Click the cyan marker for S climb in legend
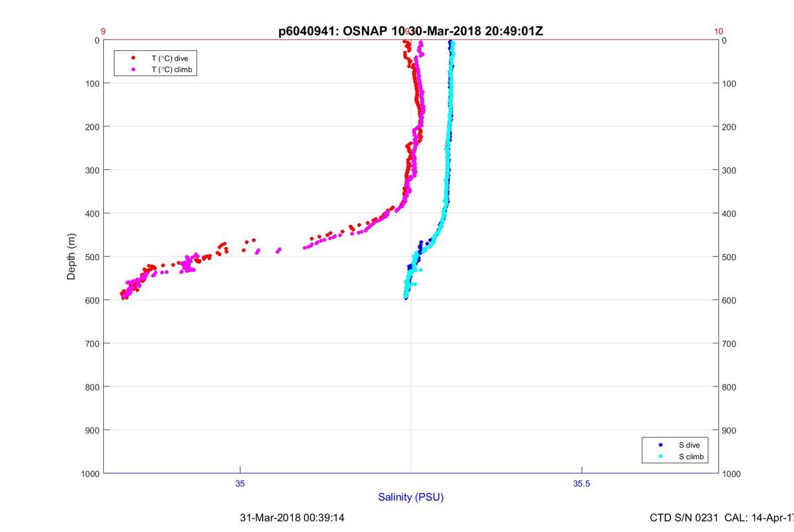Screen dimensions: 794x532 pos(660,457)
